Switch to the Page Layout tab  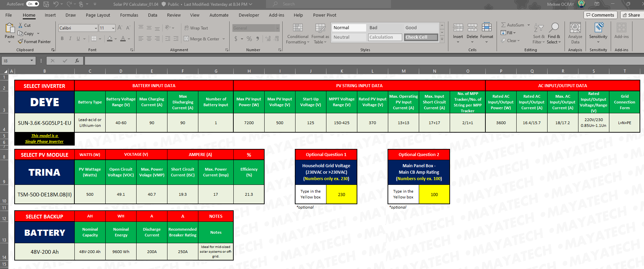point(98,15)
